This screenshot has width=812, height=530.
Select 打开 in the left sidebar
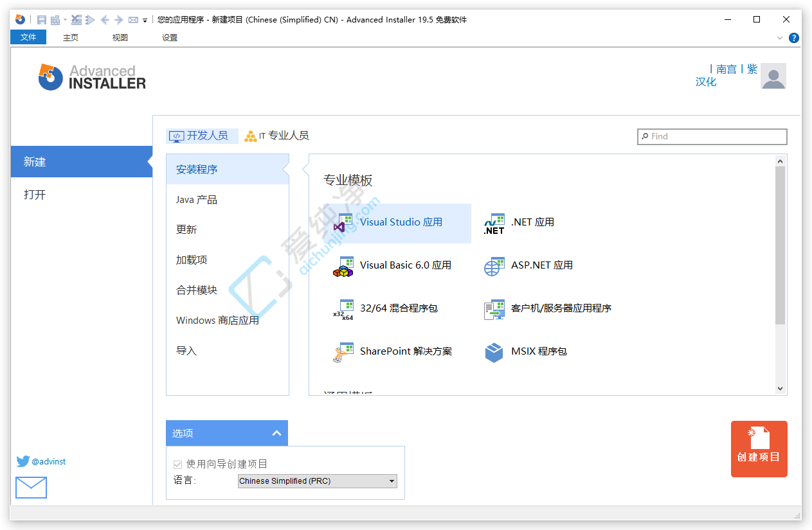pyautogui.click(x=35, y=195)
